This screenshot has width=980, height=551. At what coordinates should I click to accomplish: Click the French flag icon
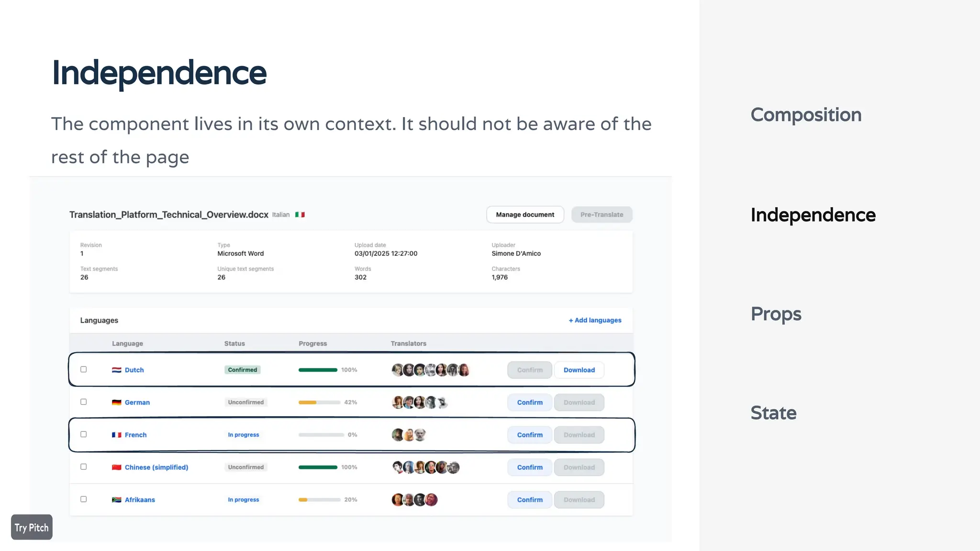(116, 435)
